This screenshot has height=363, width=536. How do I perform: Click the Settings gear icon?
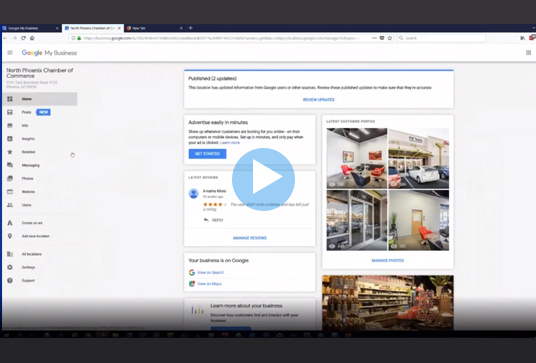(10, 267)
